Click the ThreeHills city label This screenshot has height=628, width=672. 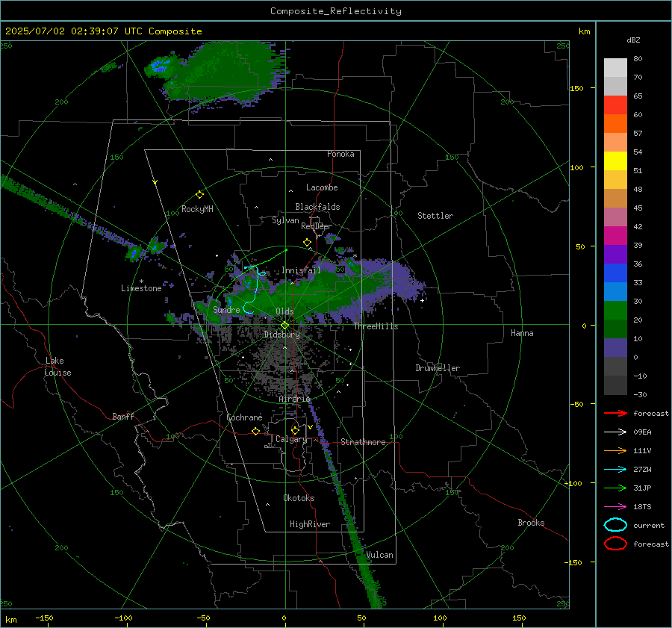(376, 326)
